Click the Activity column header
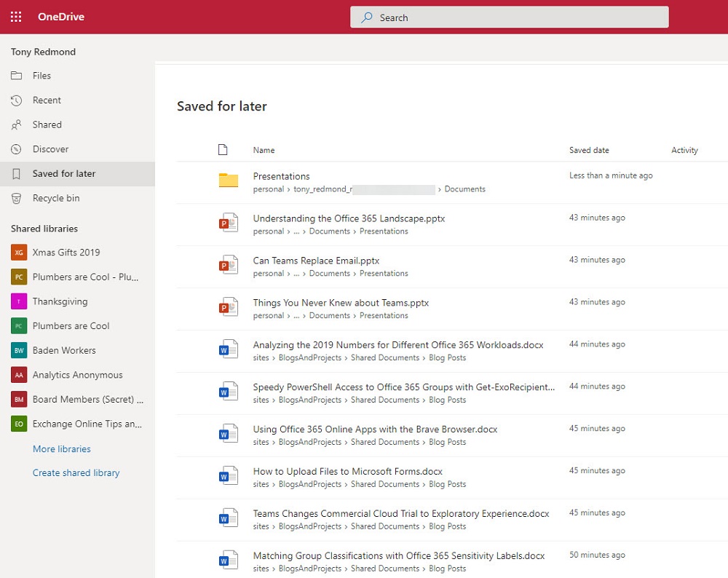The width and height of the screenshot is (728, 578). [684, 150]
